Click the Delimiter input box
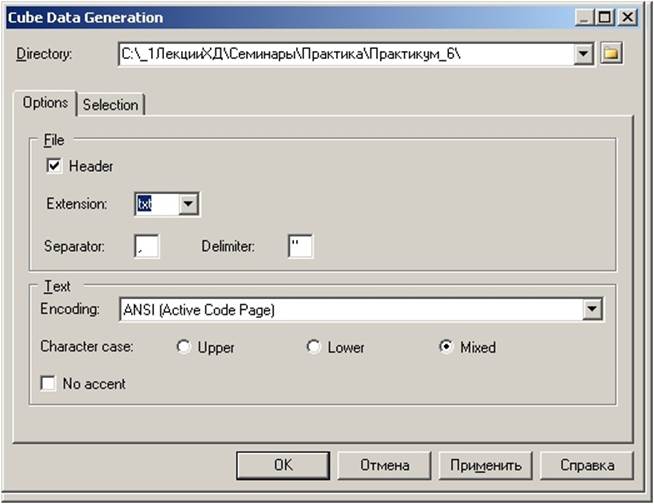Screen dimensions: 654x504 tap(300, 247)
